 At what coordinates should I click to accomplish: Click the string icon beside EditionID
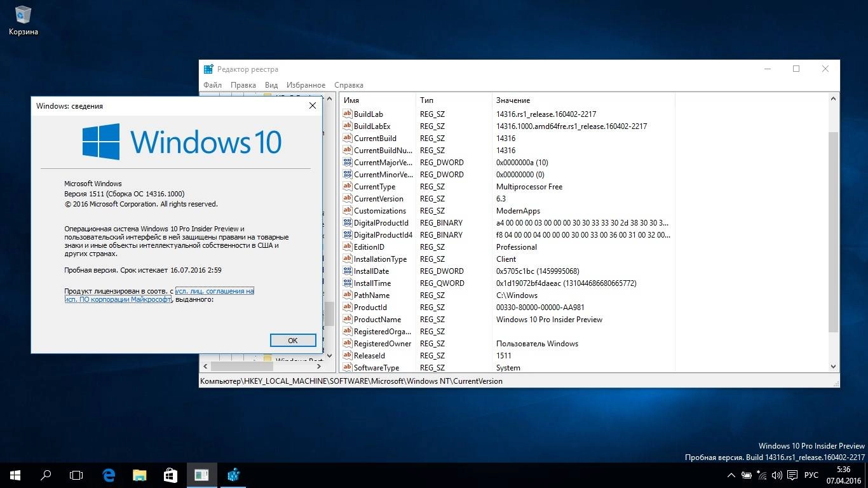[348, 247]
